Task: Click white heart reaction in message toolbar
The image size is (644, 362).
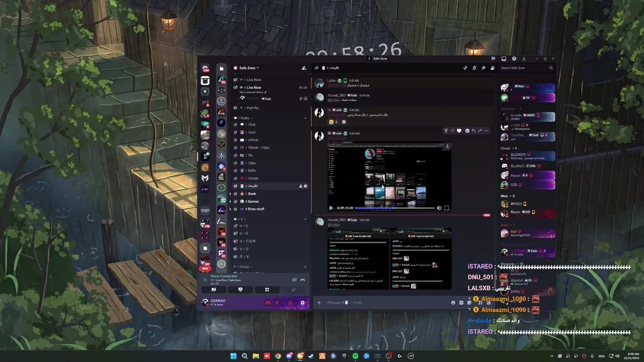Action: pyautogui.click(x=459, y=131)
